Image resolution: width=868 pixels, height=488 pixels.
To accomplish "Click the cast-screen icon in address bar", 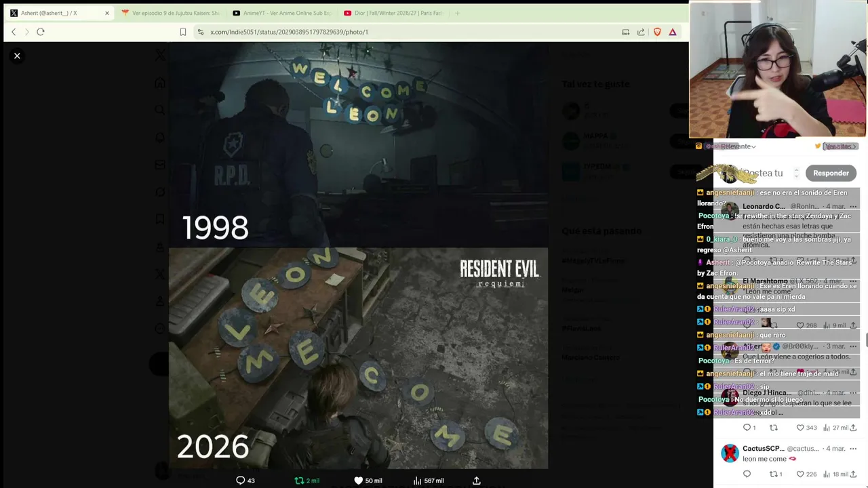I will pos(626,32).
